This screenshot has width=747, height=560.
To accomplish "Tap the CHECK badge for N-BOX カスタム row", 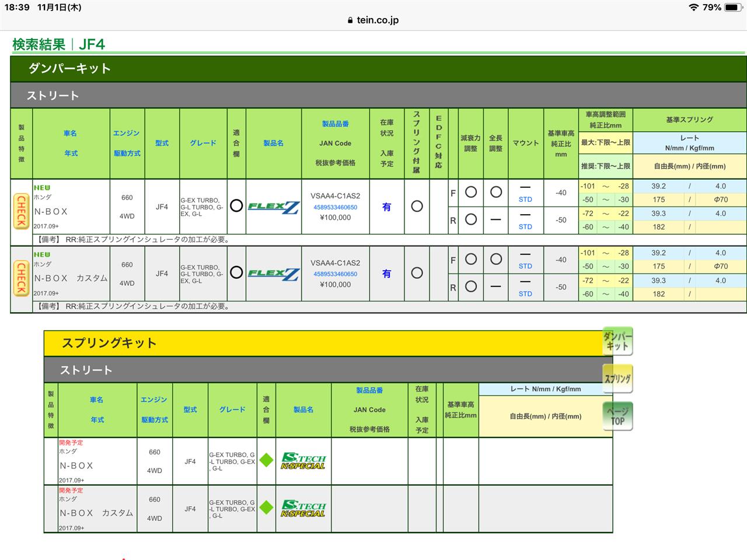I will point(21,278).
